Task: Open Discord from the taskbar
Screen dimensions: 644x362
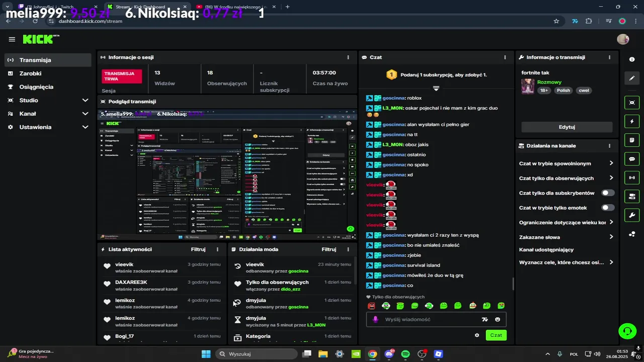Action: click(389, 354)
